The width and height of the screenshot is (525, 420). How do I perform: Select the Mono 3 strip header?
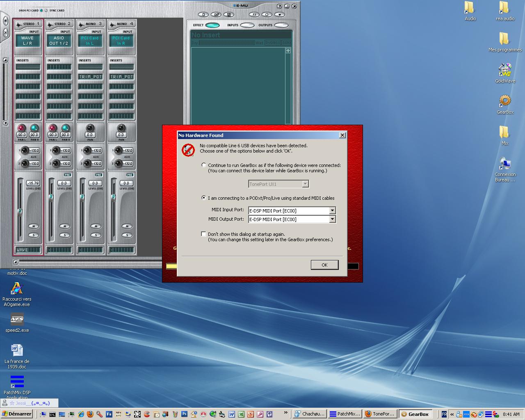90,24
